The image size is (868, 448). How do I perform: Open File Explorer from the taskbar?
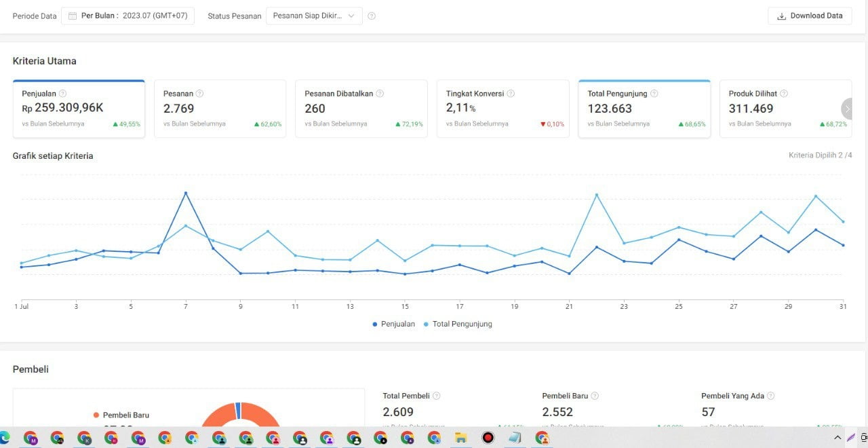[460, 438]
